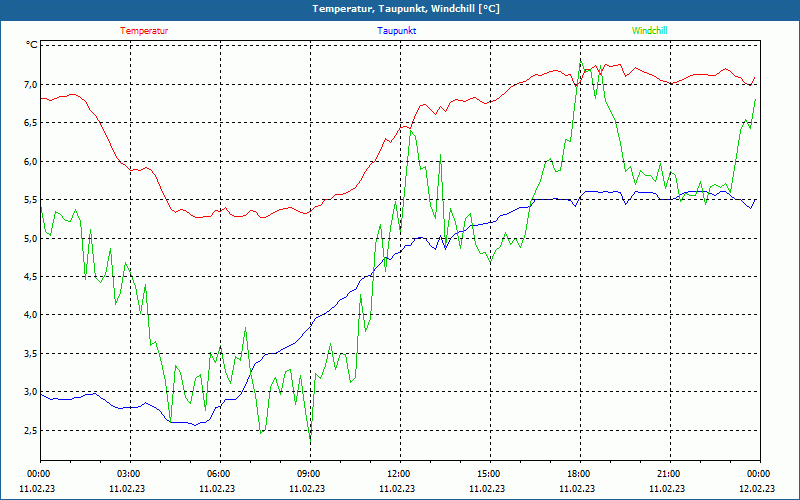Click the Windchill minimum at 09:00
800x500 pixels.
(x=310, y=439)
